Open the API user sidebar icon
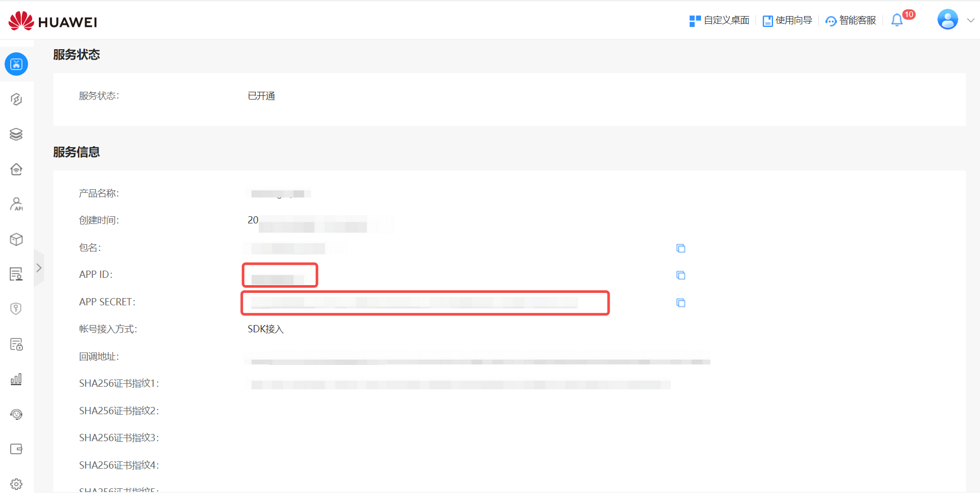The height and width of the screenshot is (493, 980). pyautogui.click(x=17, y=204)
